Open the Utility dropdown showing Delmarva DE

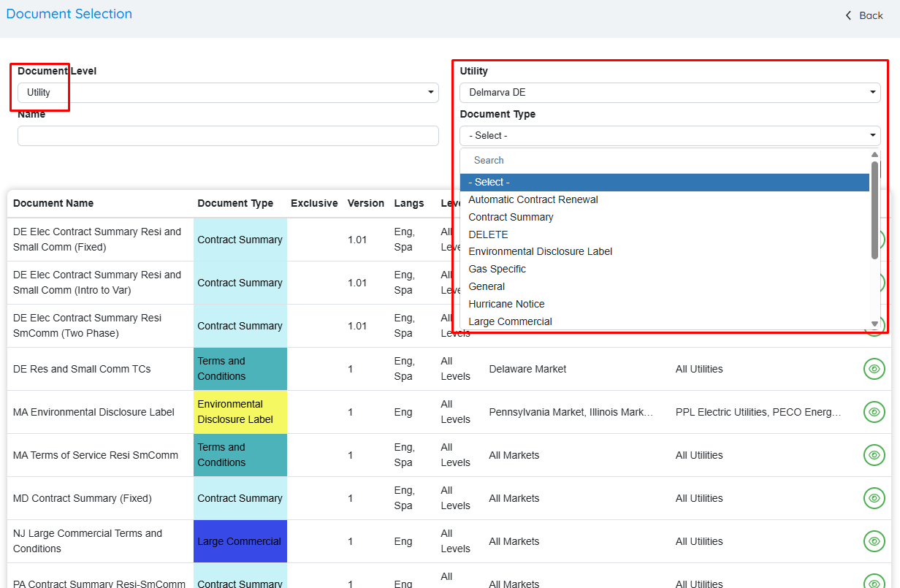coord(670,93)
